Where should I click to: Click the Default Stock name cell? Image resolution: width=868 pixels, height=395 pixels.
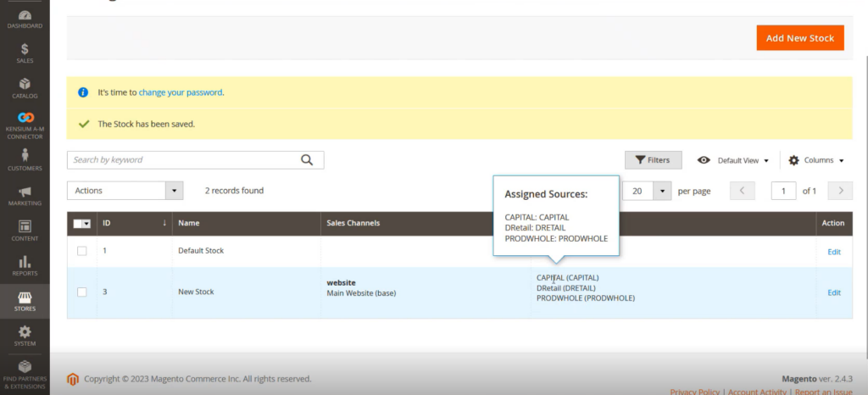201,251
